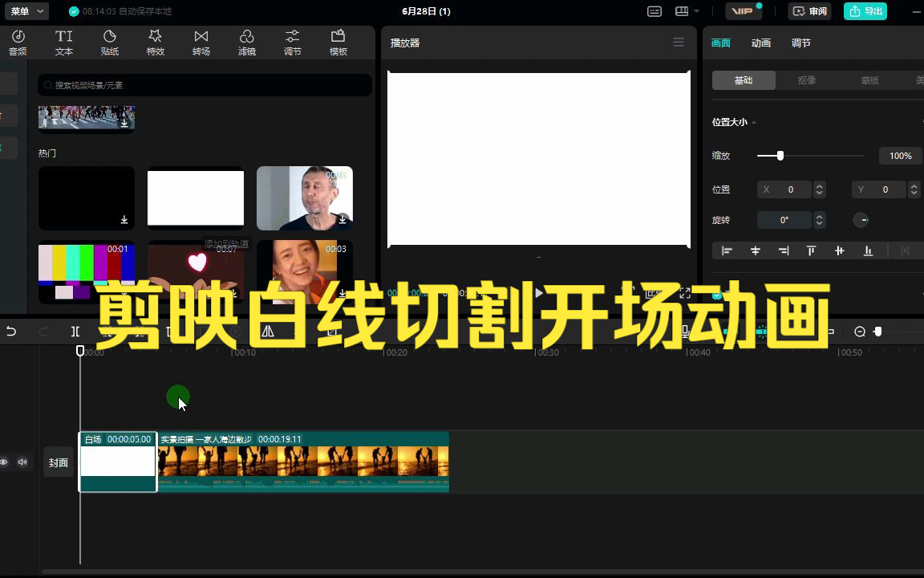
Task: Click the align bottom icon
Action: pos(868,250)
